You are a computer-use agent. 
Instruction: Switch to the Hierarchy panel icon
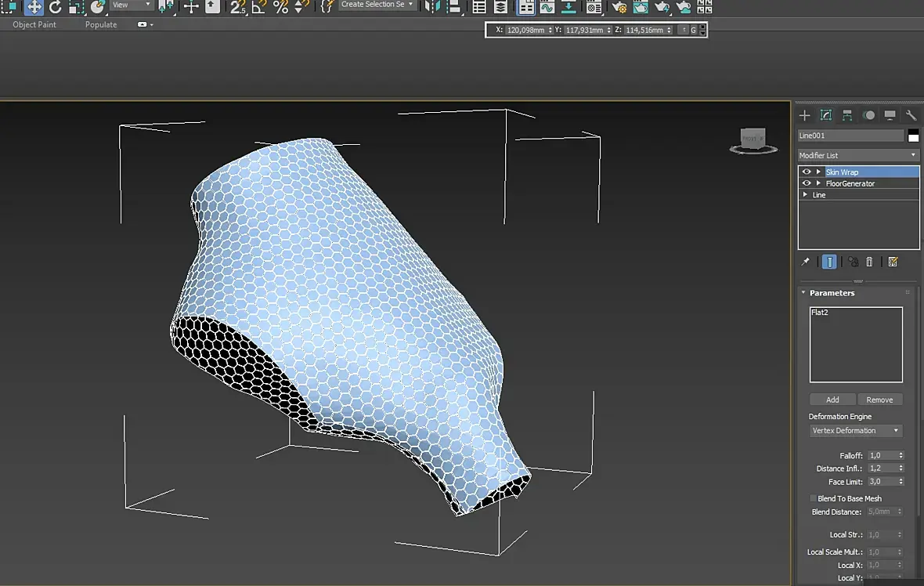pos(847,115)
